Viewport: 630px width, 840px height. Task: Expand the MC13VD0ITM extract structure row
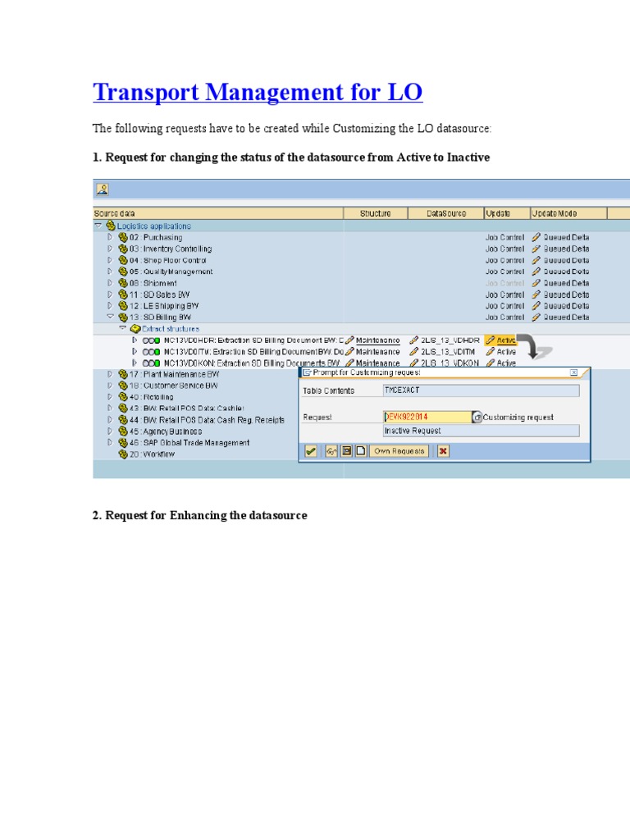135,351
